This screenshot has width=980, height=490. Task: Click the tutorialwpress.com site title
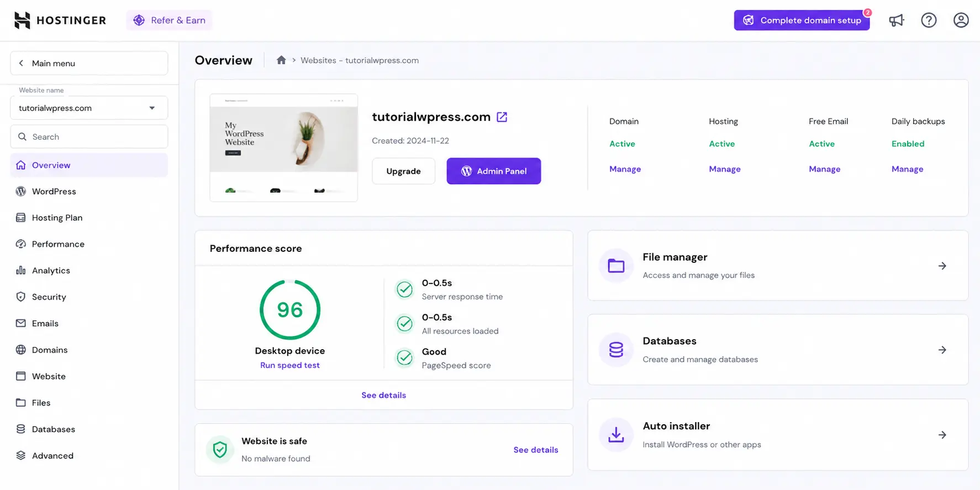tap(431, 117)
